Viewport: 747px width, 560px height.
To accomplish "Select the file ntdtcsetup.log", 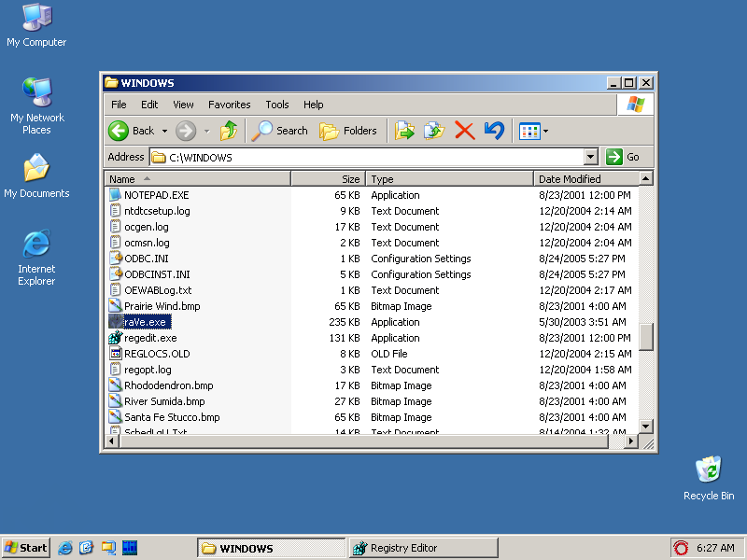I will pos(157,211).
